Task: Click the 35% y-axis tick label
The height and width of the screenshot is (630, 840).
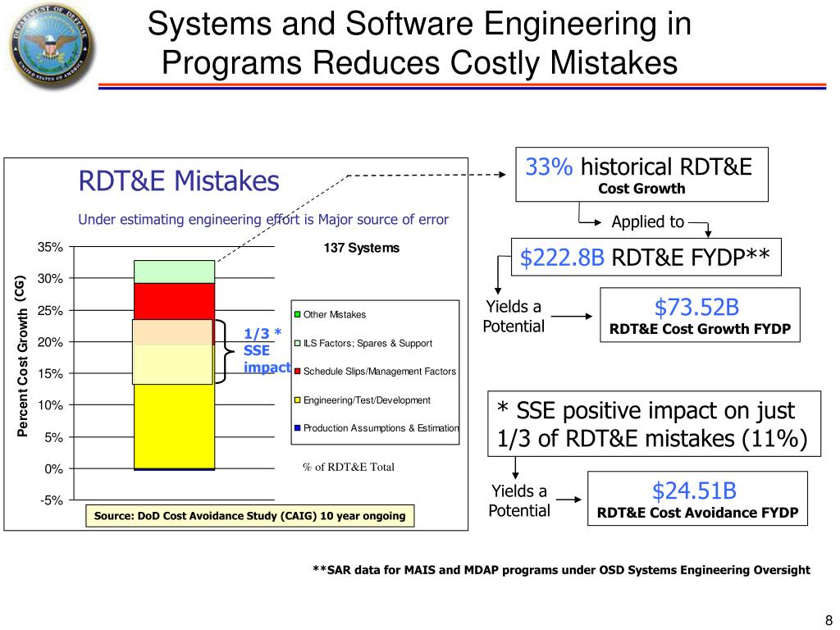Action: (50, 248)
